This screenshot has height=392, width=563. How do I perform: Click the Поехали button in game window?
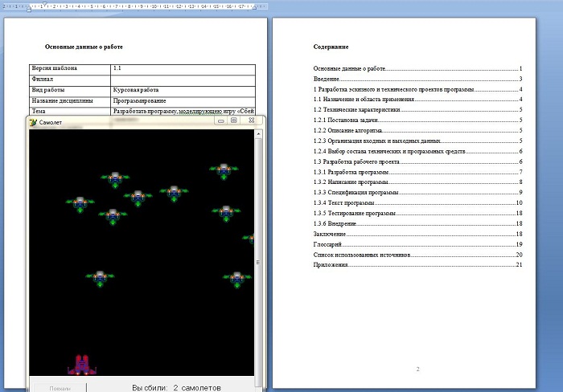(x=60, y=388)
